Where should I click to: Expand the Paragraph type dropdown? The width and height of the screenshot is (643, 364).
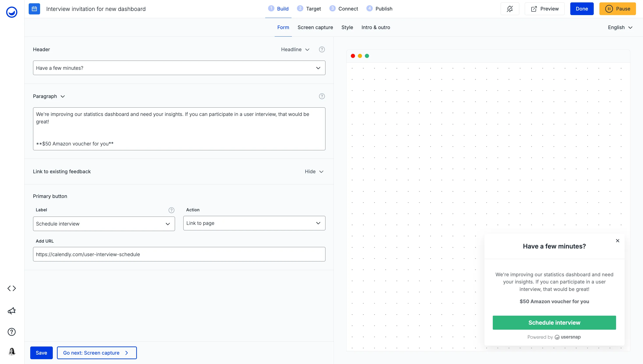point(49,96)
